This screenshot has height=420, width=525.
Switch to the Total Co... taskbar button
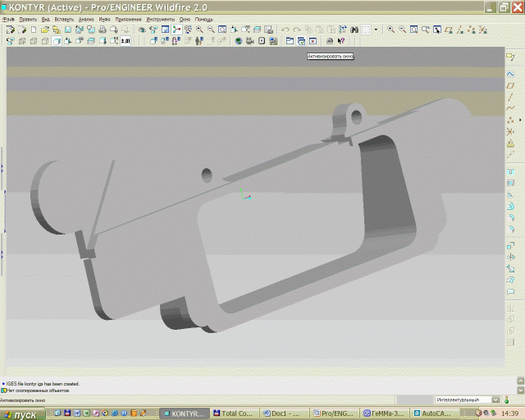tap(235, 413)
